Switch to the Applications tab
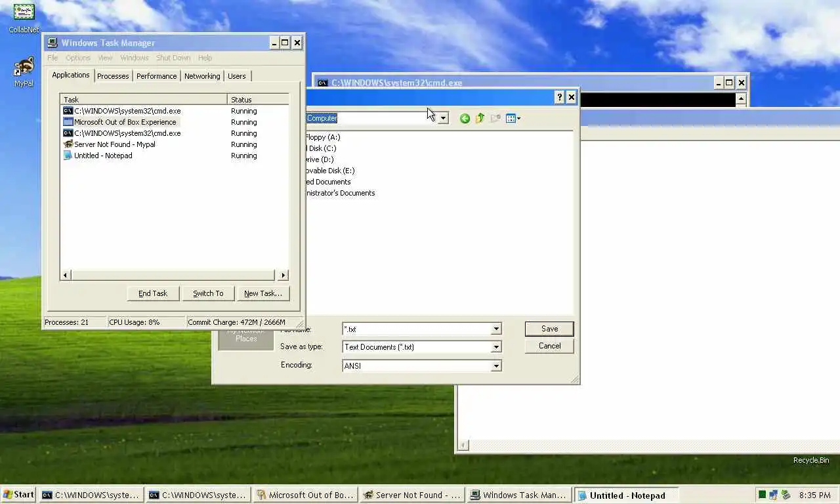Screen dimensions: 840x504 [x=71, y=75]
